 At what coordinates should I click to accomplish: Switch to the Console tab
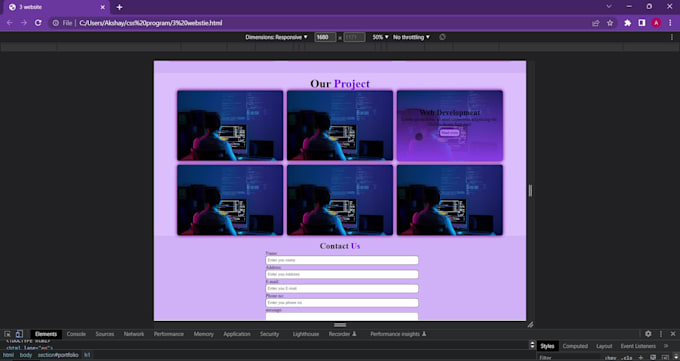coord(76,334)
